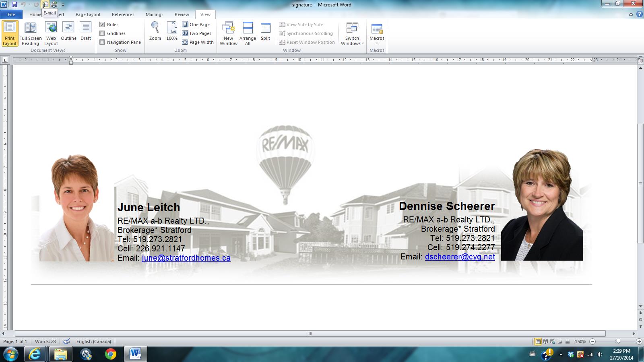Click the horizontal scrollbar thumb
The height and width of the screenshot is (362, 644).
tap(310, 333)
